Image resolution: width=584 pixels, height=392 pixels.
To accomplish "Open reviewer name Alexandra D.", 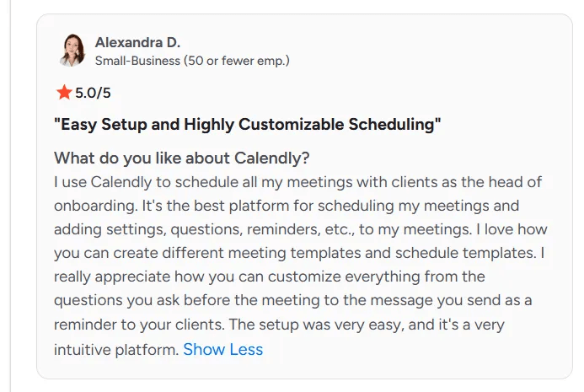I will coord(137,42).
